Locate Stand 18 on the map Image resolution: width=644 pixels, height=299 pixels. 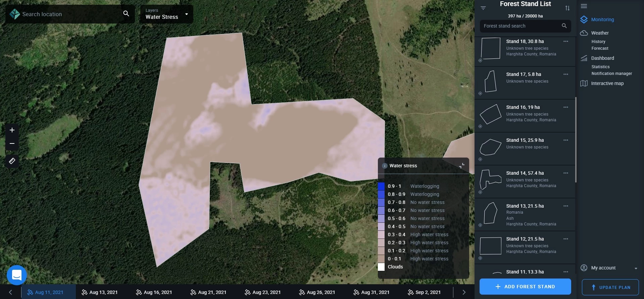point(480,61)
